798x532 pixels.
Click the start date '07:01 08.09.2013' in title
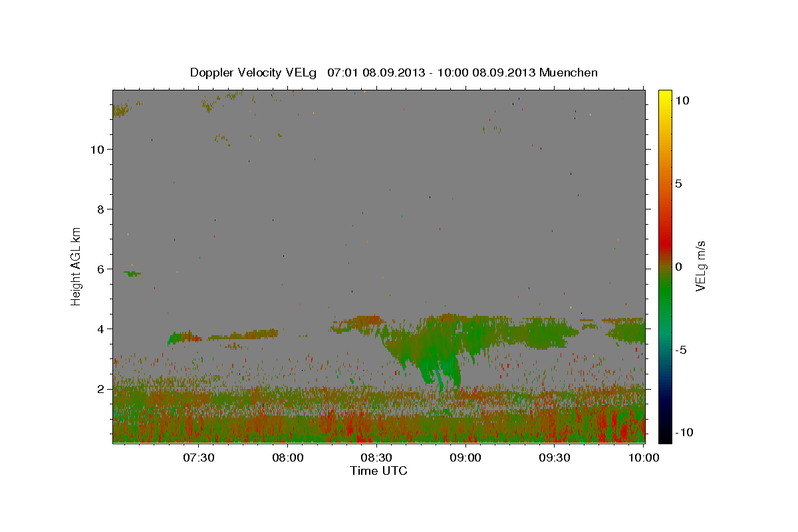(x=376, y=72)
